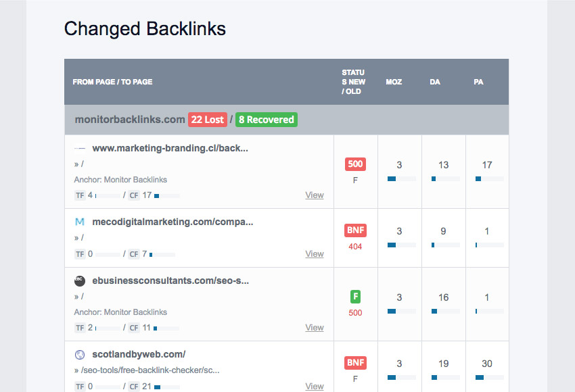Viewport: 575px width, 392px height.
Task: Click the monitorbacklinks.com domain heading
Action: coord(130,120)
